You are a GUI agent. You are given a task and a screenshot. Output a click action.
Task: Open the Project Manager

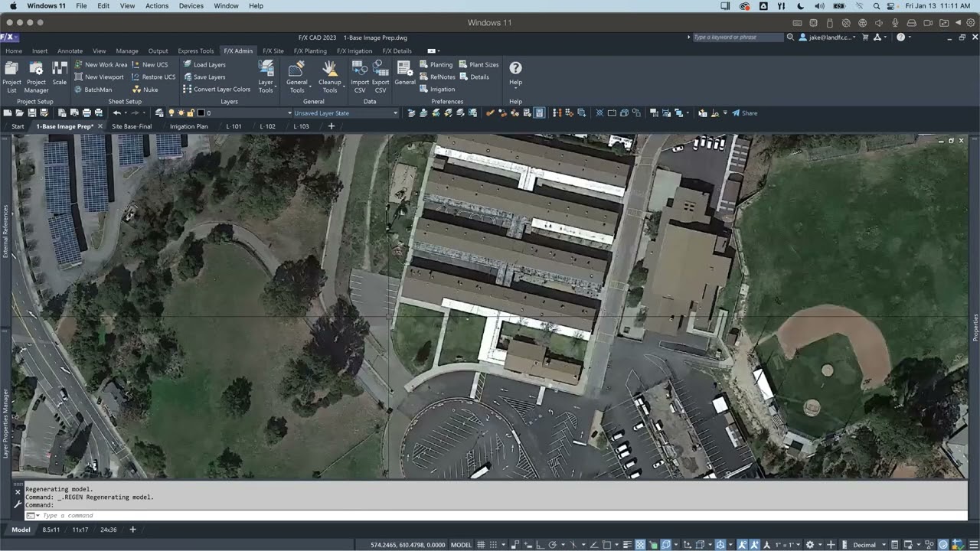36,77
